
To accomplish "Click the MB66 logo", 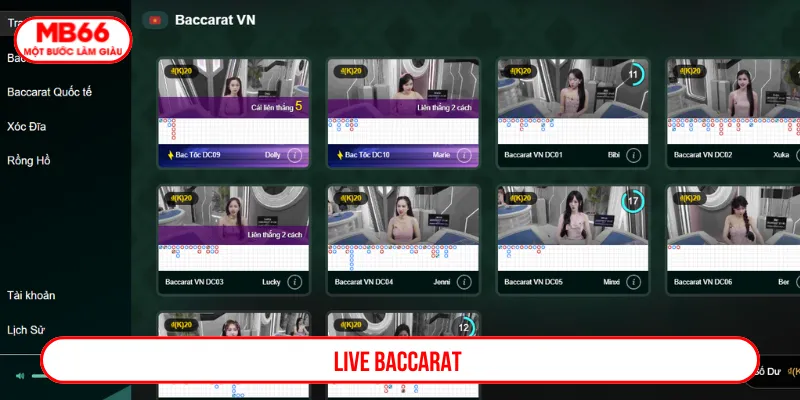I will (73, 40).
